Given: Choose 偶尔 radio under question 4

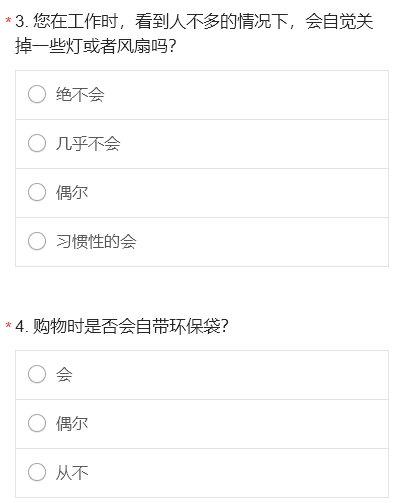Looking at the screenshot, I should click(37, 423).
